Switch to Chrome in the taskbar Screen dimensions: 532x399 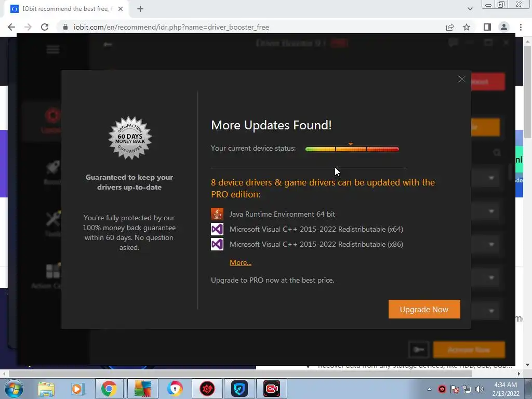(x=109, y=389)
